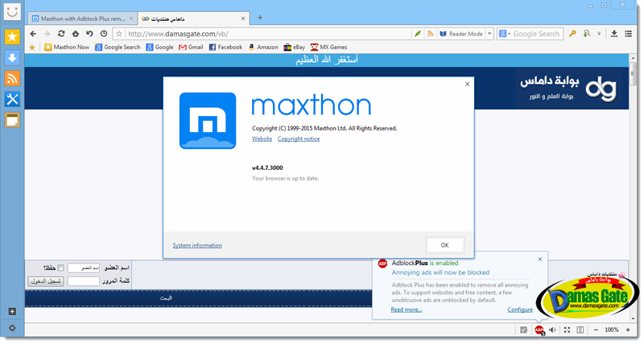The image size is (644, 344).
Task: Click OK in the About dialog
Action: [x=445, y=246]
